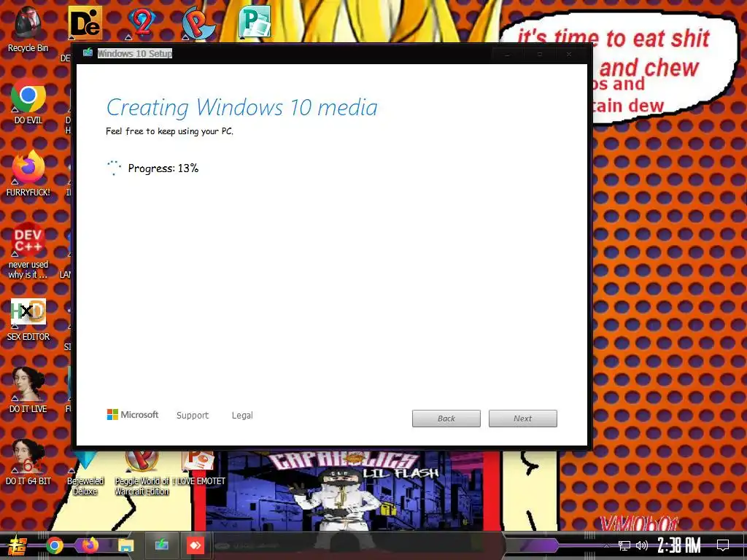Open the De desktop icon in the top row
The image size is (747, 560).
(x=85, y=23)
